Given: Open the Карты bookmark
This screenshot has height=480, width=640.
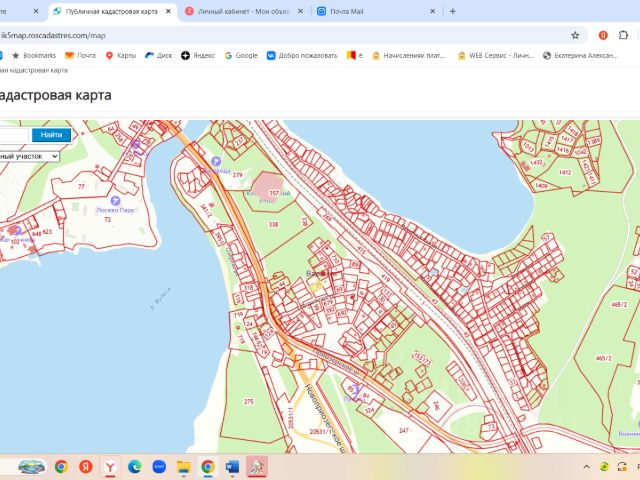Looking at the screenshot, I should tap(120, 56).
